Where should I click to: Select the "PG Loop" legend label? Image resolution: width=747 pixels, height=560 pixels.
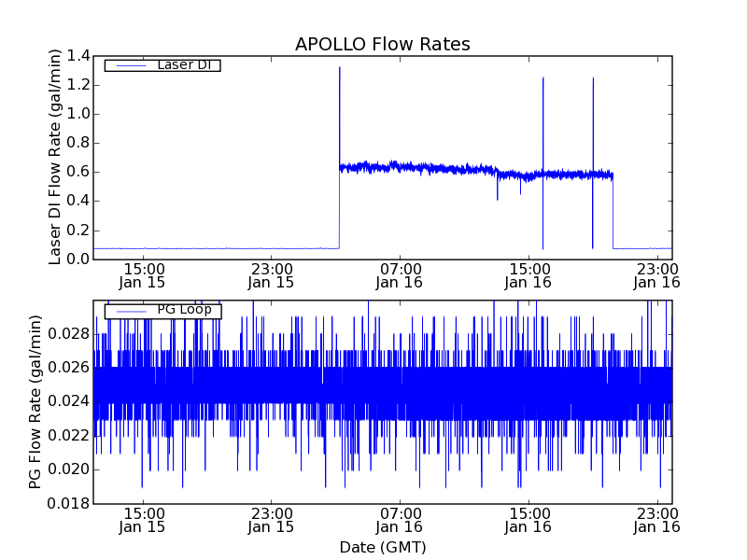click(184, 310)
